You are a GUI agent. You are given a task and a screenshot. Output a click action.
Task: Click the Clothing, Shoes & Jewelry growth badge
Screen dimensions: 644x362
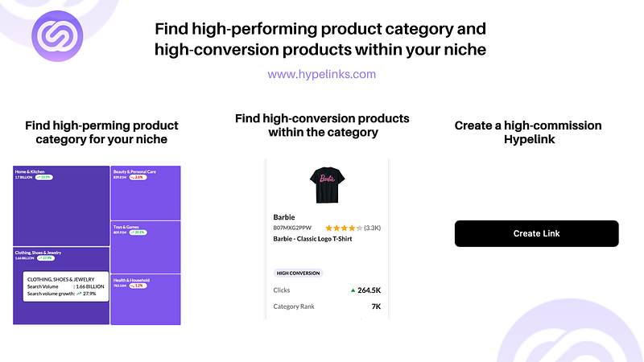(44, 258)
